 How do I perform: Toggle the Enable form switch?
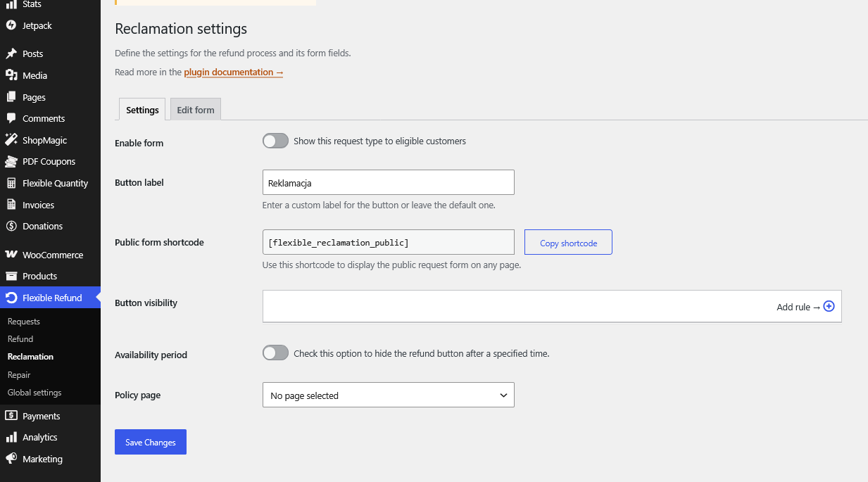click(x=275, y=141)
